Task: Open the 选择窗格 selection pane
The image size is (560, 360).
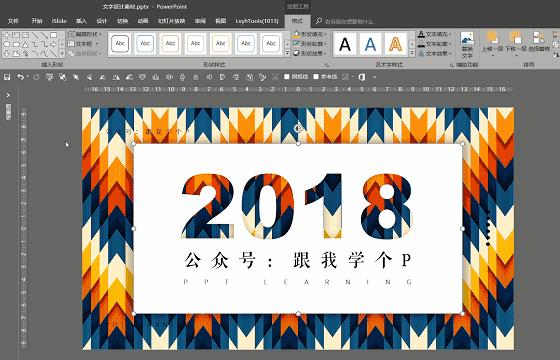Action: click(539, 42)
